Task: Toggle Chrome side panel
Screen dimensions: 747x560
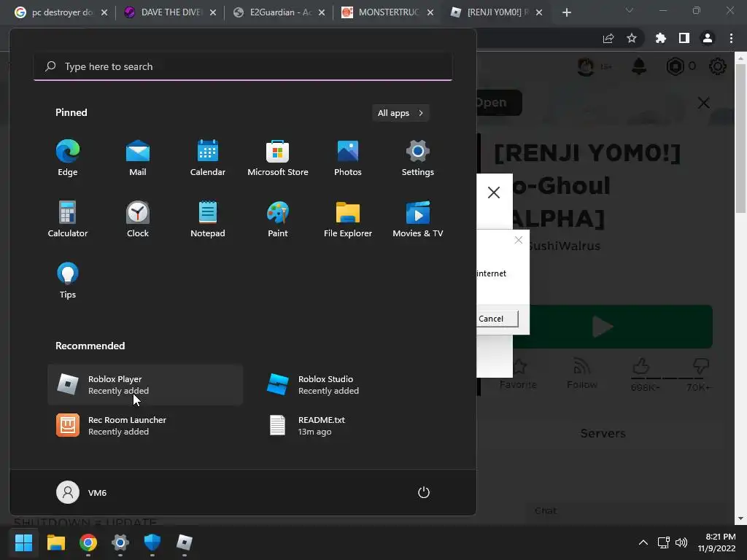Action: pyautogui.click(x=684, y=39)
